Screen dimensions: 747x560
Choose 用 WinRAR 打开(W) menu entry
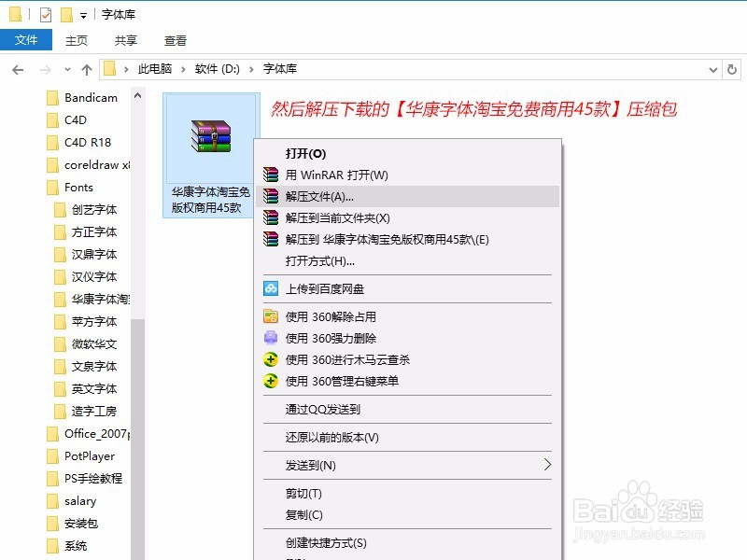(x=408, y=175)
